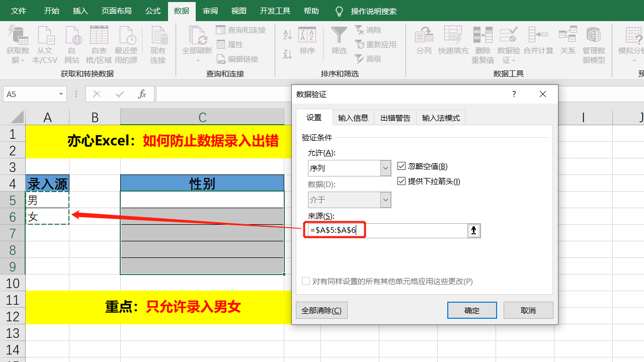Click the 关系 (Relationships) icon
The height and width of the screenshot is (362, 644).
click(568, 35)
